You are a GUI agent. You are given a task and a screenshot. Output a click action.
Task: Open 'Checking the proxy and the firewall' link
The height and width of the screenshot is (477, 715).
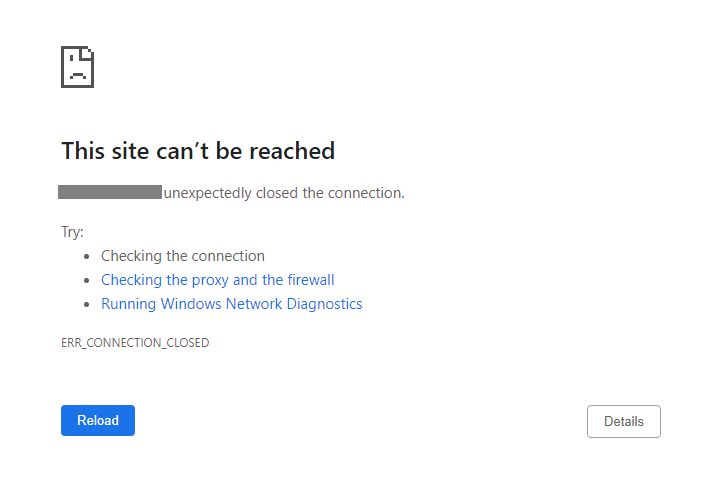coord(218,280)
